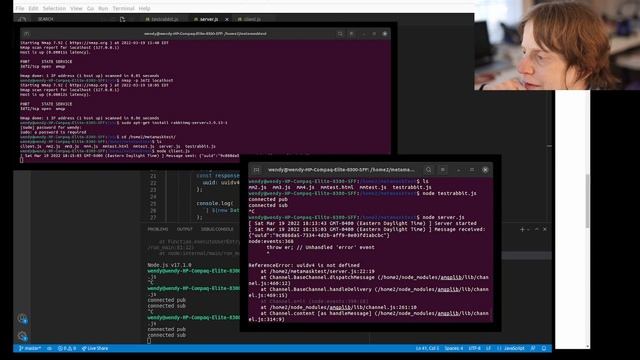Screen dimensions: 640x360
Task: Click the feedback icon in status bar
Action: coord(533,348)
